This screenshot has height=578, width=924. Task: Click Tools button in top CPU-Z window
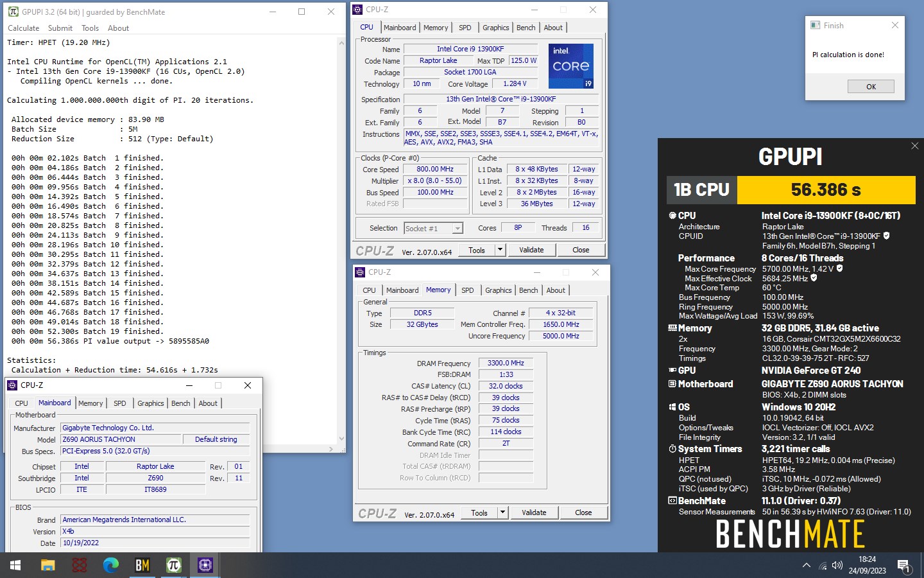click(x=477, y=250)
